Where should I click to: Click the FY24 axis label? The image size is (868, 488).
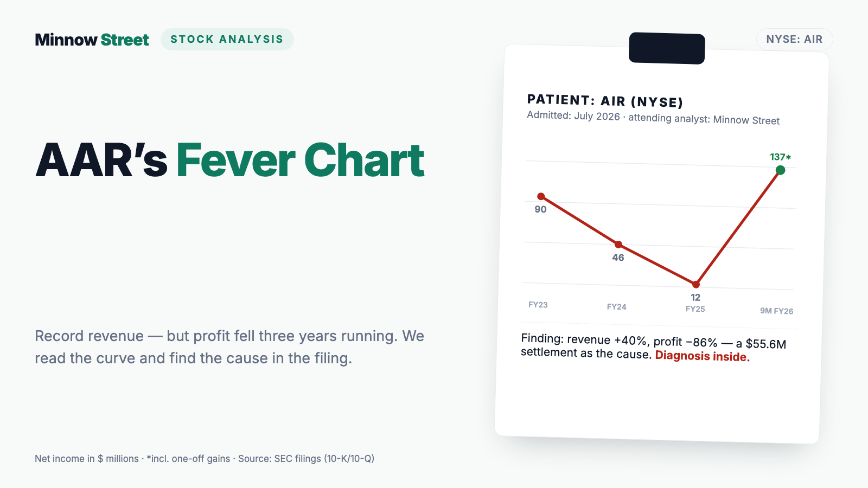(617, 307)
